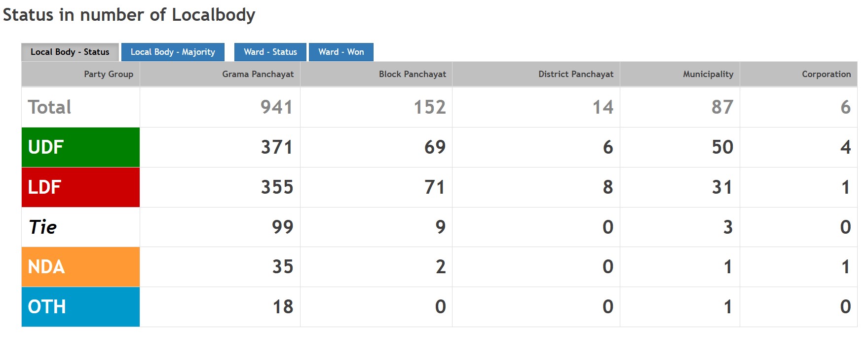This screenshot has width=868, height=337.
Task: Switch to Local Body - Majority tab
Action: pyautogui.click(x=173, y=52)
